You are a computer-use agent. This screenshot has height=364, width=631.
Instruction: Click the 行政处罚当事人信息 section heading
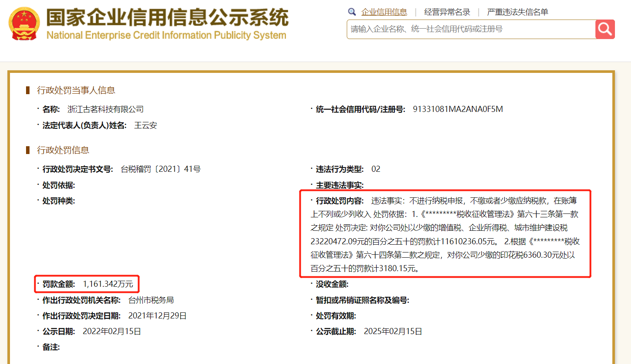(76, 90)
